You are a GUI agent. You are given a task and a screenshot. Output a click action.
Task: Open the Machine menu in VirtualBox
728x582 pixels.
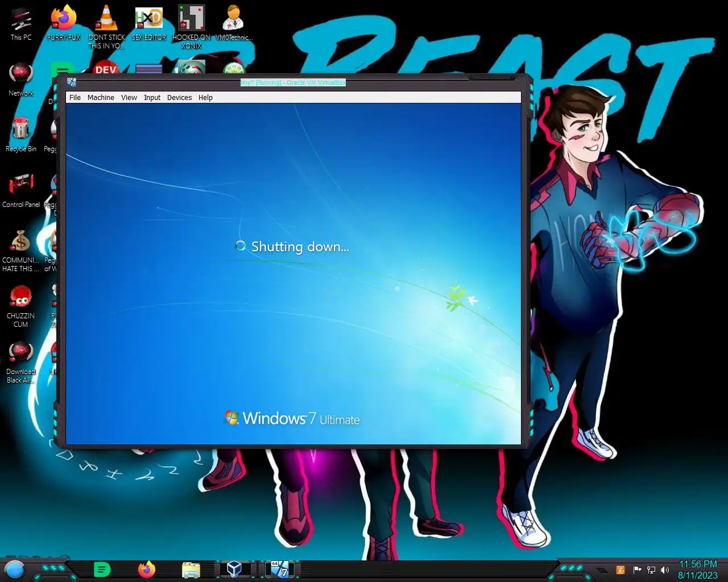[x=101, y=98]
